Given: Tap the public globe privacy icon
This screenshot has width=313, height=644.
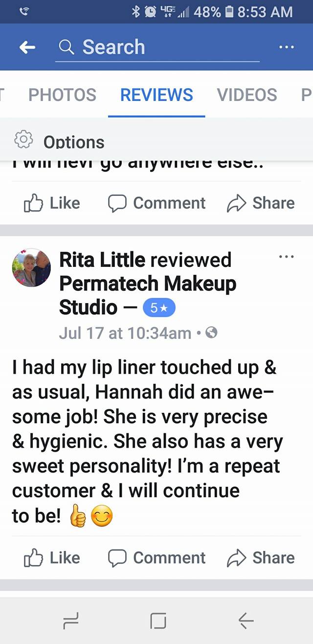Looking at the screenshot, I should (x=211, y=333).
